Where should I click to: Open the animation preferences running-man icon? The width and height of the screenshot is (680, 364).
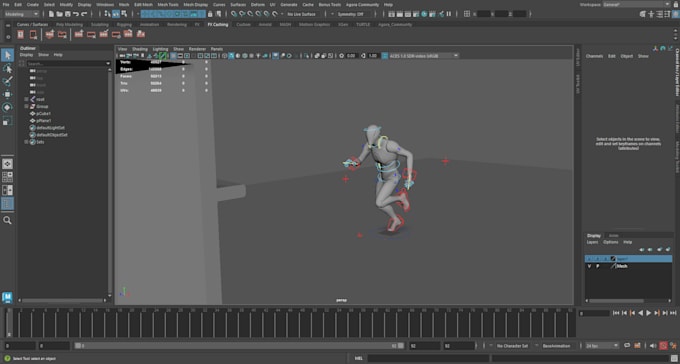pyautogui.click(x=673, y=346)
